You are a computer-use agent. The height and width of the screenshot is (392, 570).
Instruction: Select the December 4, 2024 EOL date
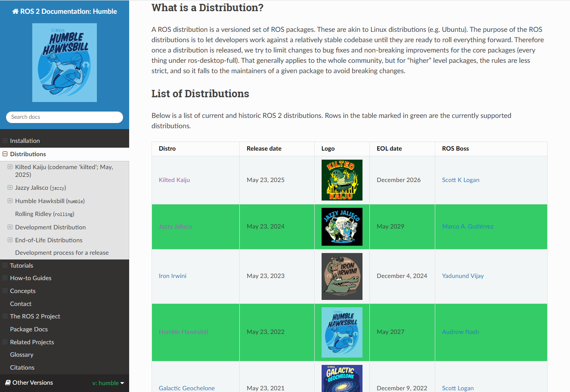pyautogui.click(x=402, y=276)
